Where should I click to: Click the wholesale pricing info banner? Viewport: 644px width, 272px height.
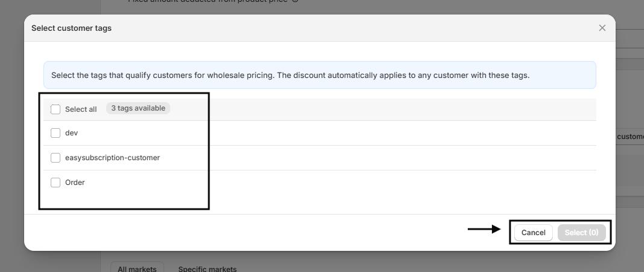pyautogui.click(x=319, y=76)
